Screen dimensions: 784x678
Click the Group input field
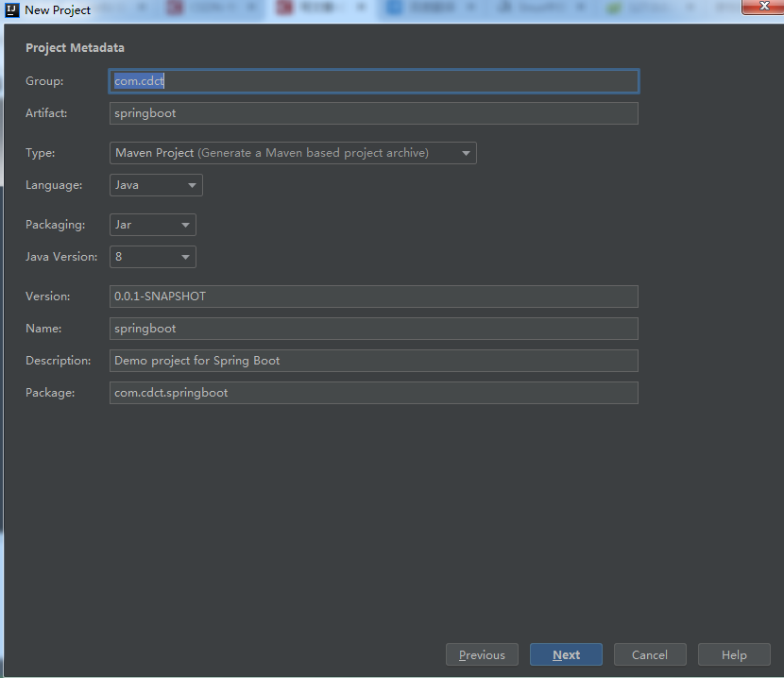pyautogui.click(x=373, y=81)
